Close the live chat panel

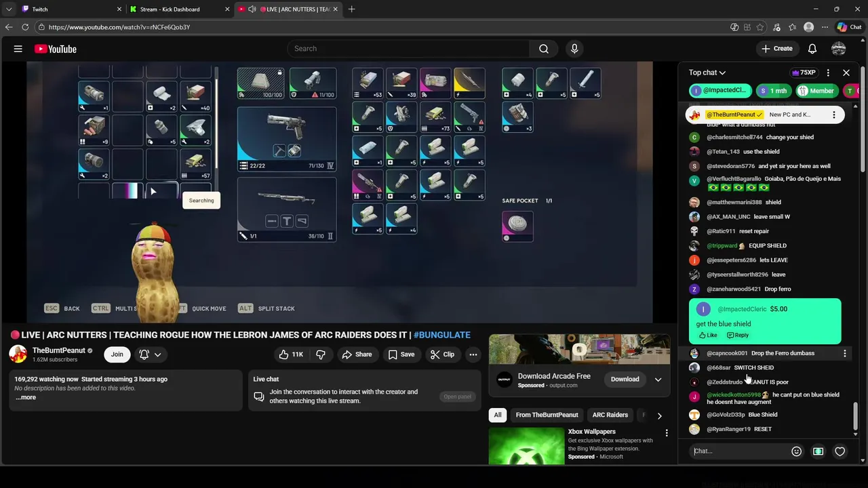point(846,73)
